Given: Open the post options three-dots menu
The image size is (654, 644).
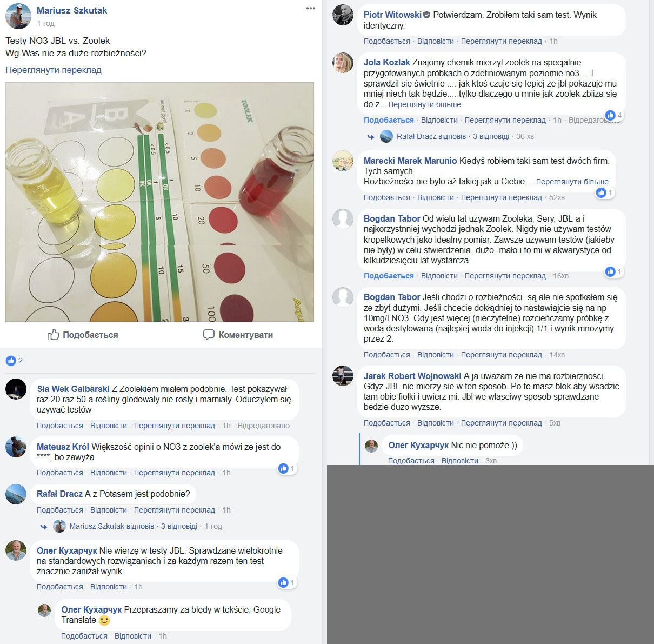Looking at the screenshot, I should [x=310, y=8].
